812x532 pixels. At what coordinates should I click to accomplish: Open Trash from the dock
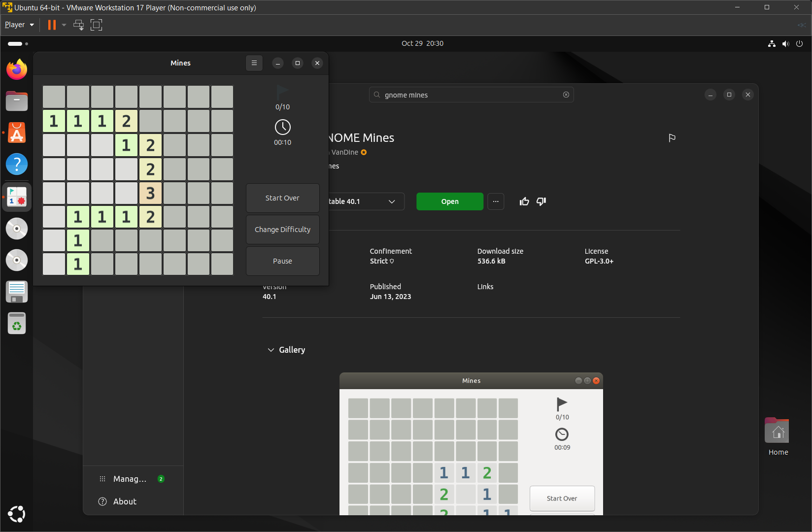[x=17, y=324]
